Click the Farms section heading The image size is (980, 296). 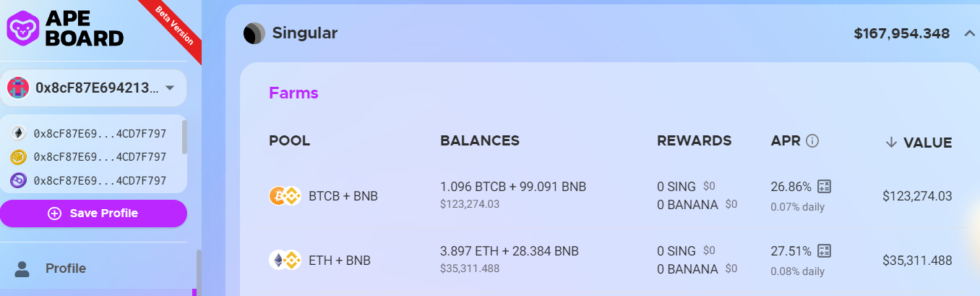click(293, 93)
